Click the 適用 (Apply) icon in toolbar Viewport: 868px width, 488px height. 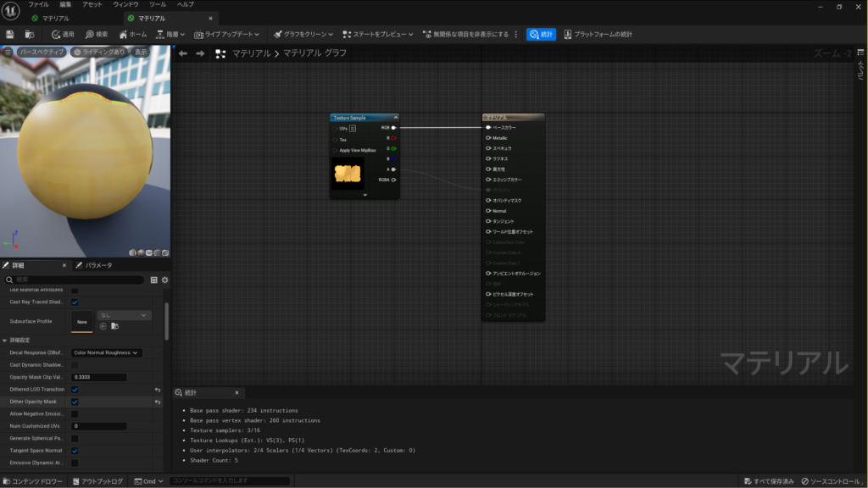[58, 35]
